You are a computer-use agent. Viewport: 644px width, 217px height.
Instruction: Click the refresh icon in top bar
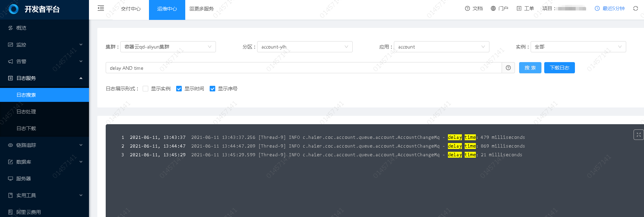pos(635,8)
